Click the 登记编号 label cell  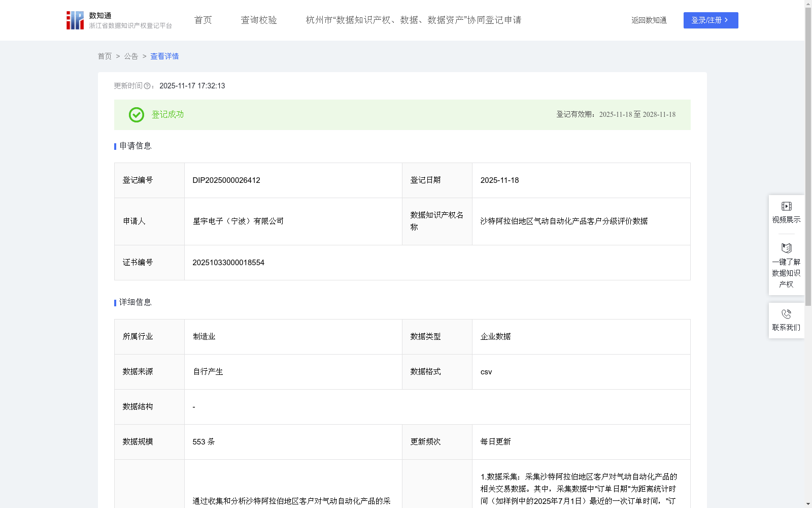pos(149,180)
